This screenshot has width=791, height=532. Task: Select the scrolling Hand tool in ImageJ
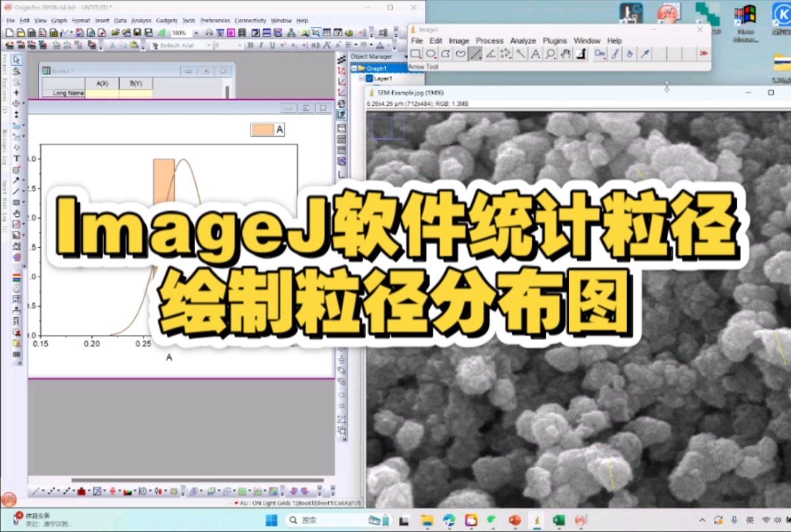click(x=566, y=55)
